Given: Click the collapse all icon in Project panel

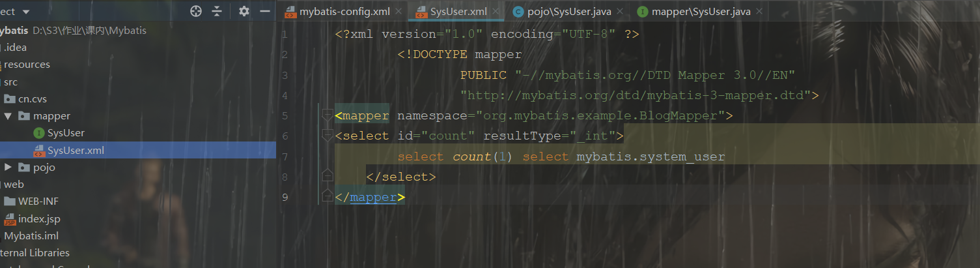Looking at the screenshot, I should (217, 11).
